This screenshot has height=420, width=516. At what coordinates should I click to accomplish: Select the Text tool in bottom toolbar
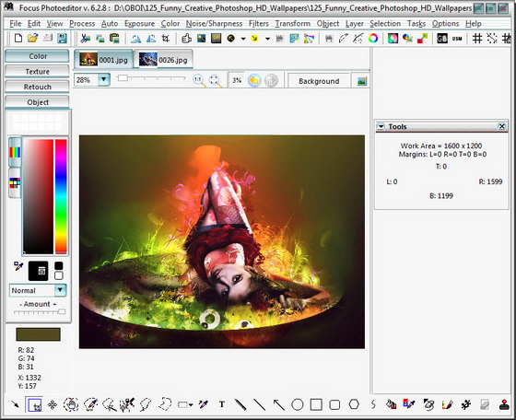point(222,404)
